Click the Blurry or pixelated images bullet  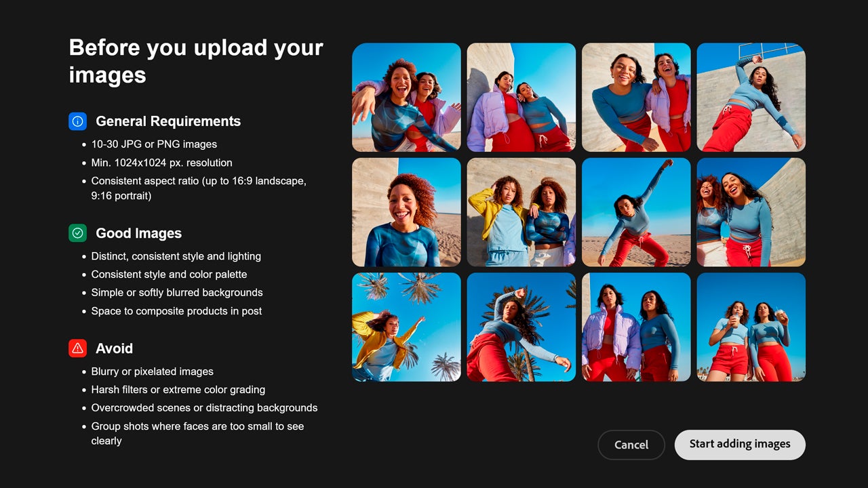[153, 371]
